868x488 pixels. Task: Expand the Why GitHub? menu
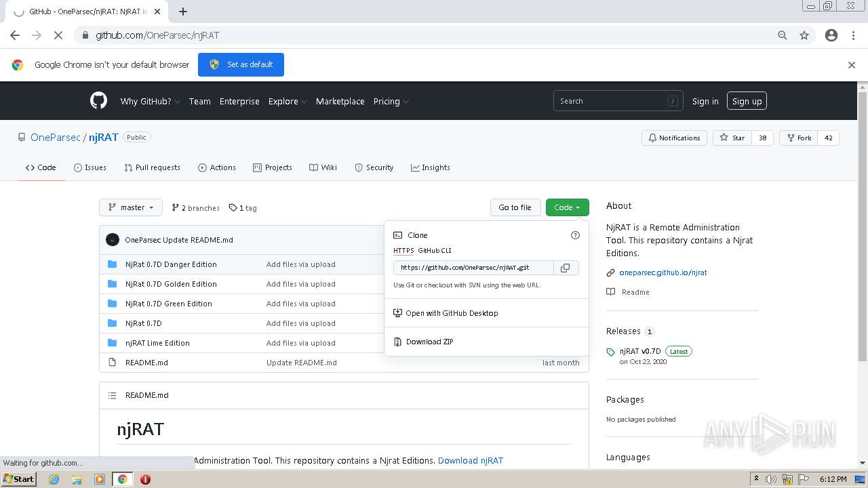pyautogui.click(x=150, y=101)
